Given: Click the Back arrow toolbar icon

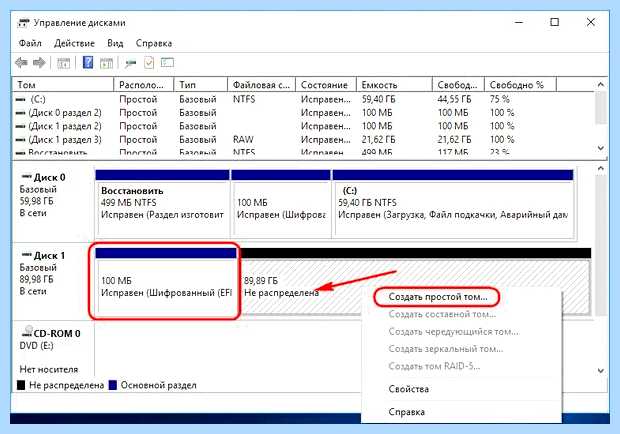Looking at the screenshot, I should coord(21,62).
